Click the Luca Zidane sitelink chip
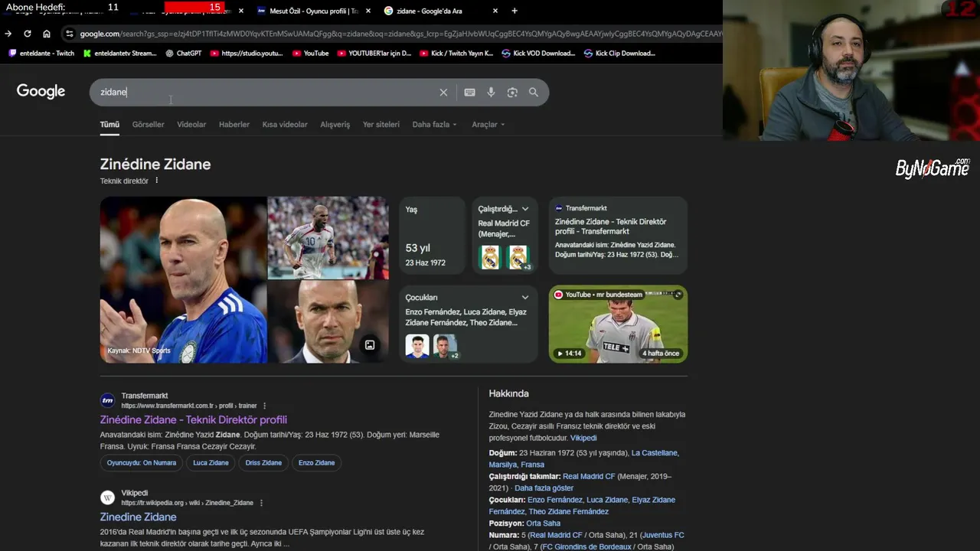This screenshot has width=980, height=551. [x=211, y=463]
